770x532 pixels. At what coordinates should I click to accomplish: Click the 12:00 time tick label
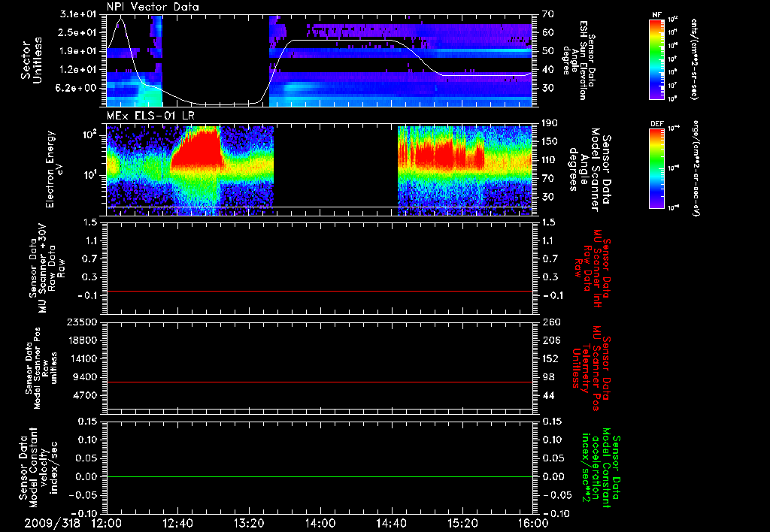(x=107, y=523)
